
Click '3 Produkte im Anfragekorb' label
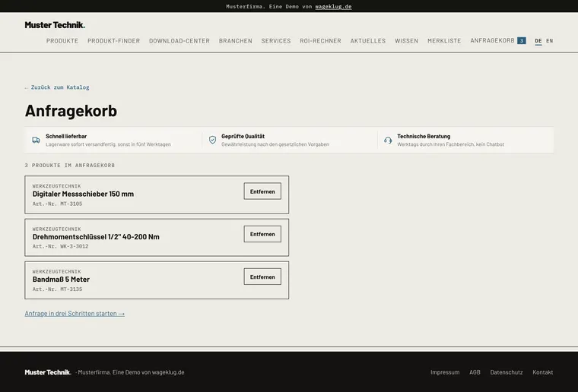70,166
